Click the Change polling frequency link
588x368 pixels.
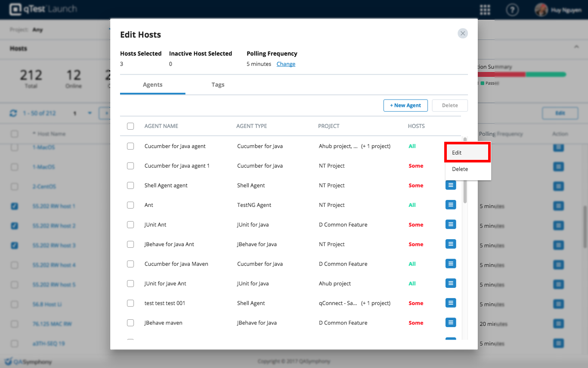tap(286, 64)
